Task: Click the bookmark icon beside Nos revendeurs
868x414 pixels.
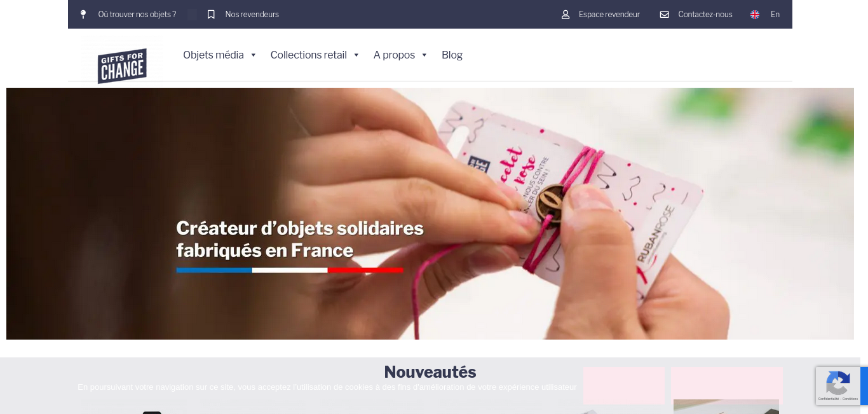Action: pyautogui.click(x=211, y=14)
